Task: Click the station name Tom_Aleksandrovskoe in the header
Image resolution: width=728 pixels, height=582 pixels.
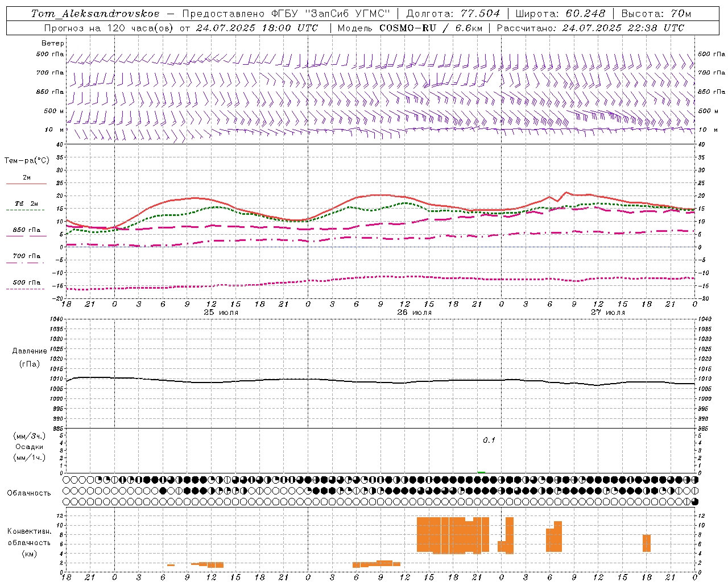Action: coord(95,14)
